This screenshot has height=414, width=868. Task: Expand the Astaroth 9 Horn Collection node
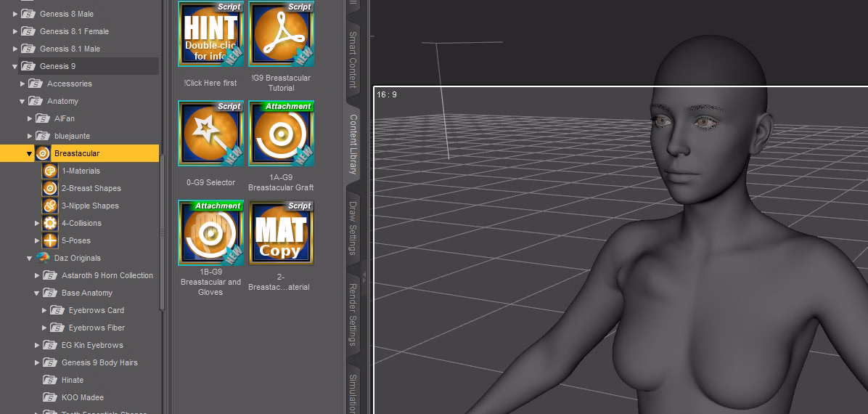[37, 275]
